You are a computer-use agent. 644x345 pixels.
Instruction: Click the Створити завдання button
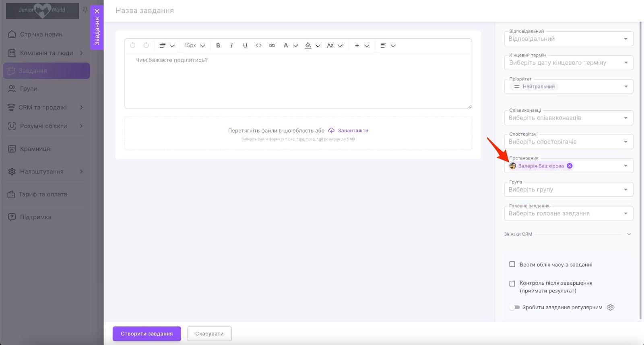click(147, 334)
